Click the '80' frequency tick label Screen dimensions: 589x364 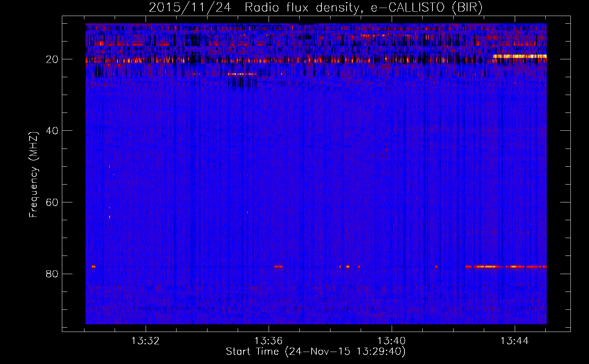(x=52, y=274)
